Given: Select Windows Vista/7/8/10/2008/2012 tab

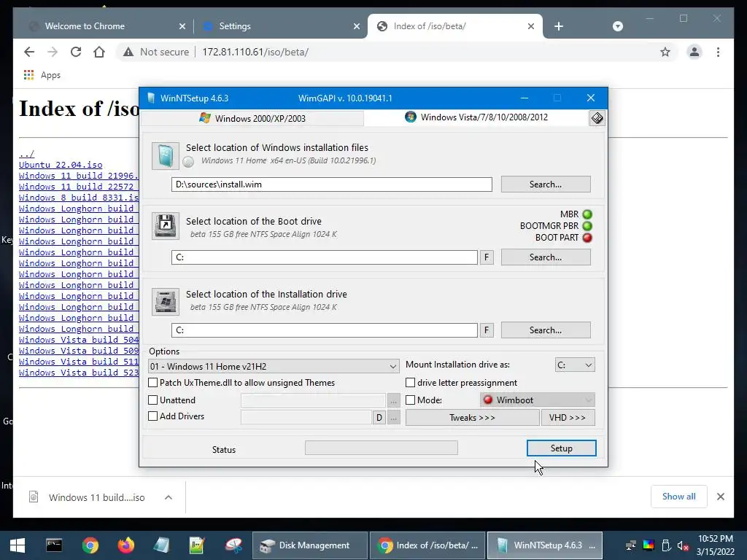Looking at the screenshot, I should tap(476, 117).
